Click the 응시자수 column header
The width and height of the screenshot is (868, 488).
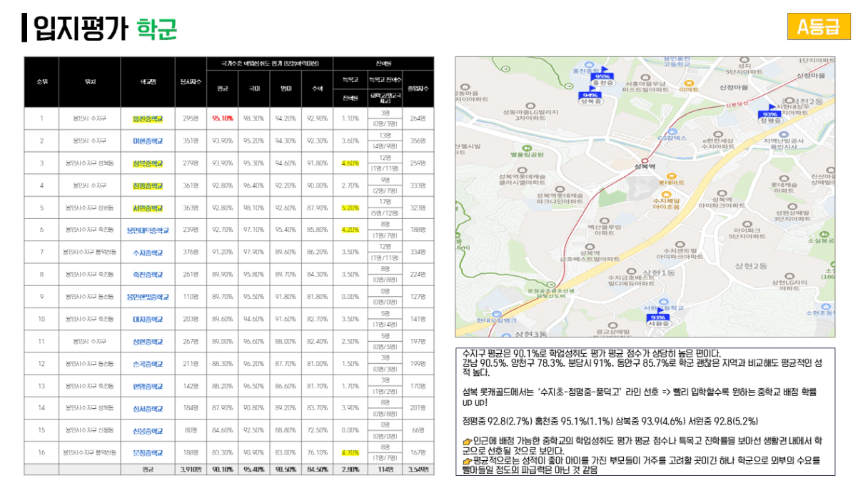click(x=191, y=82)
